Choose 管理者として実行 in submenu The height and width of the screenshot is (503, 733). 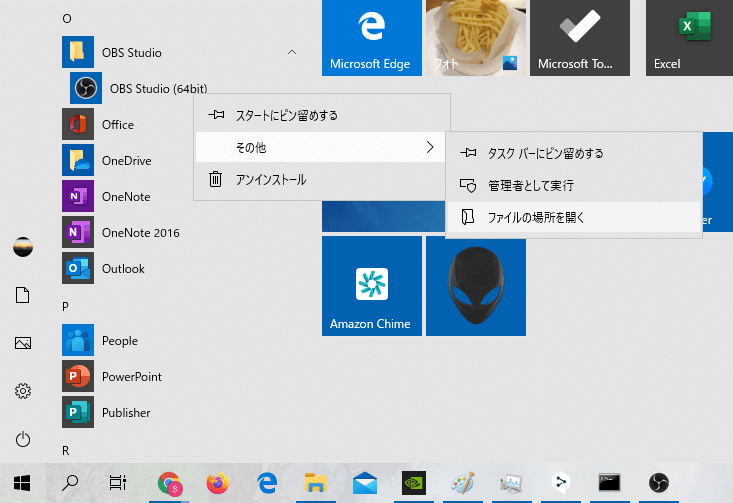574,185
